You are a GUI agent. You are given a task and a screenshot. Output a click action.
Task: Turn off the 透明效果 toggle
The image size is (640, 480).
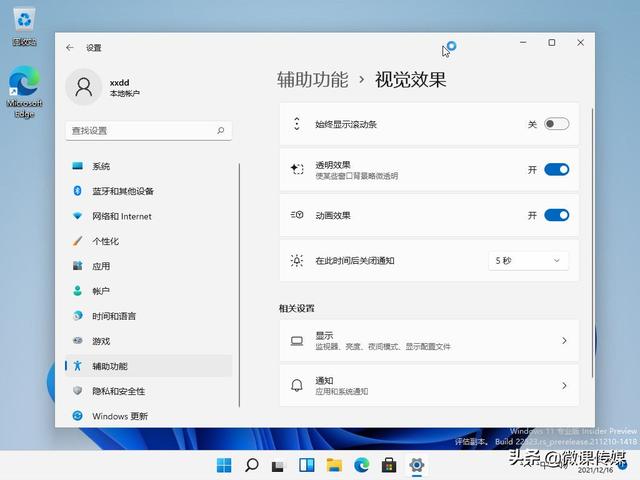point(556,169)
